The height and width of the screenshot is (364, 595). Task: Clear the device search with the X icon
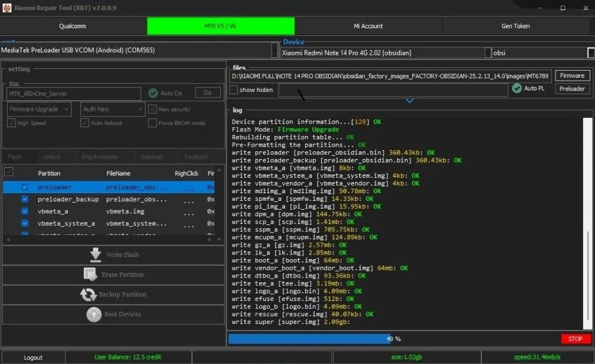(591, 53)
